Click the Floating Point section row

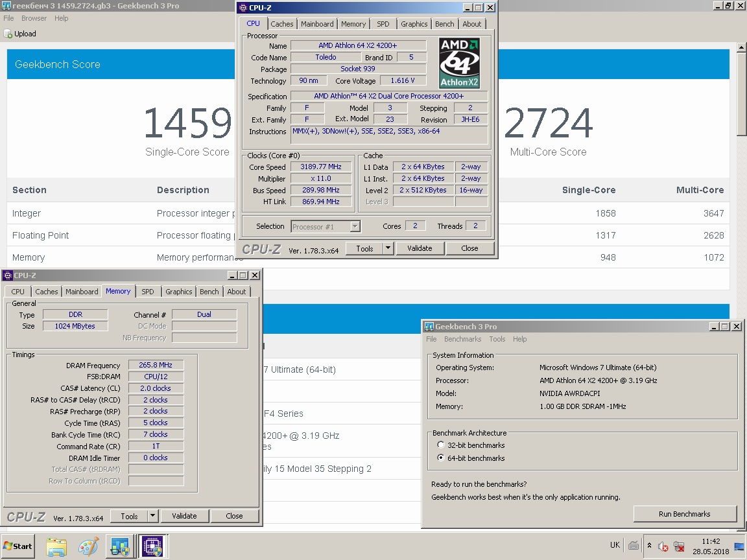coord(368,235)
